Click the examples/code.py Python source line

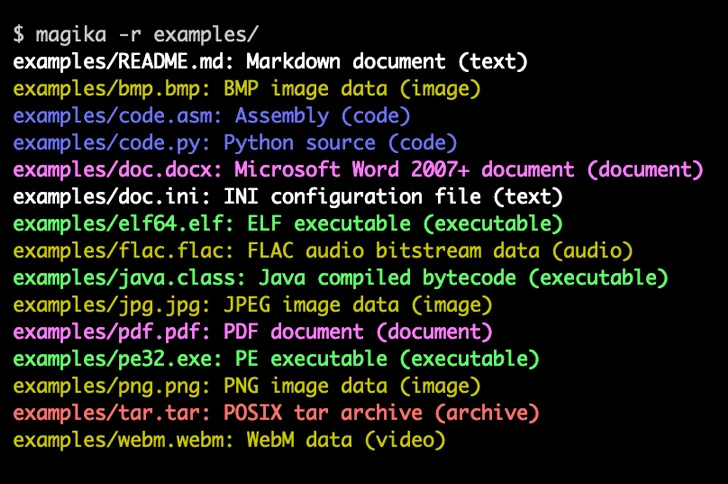click(x=235, y=143)
